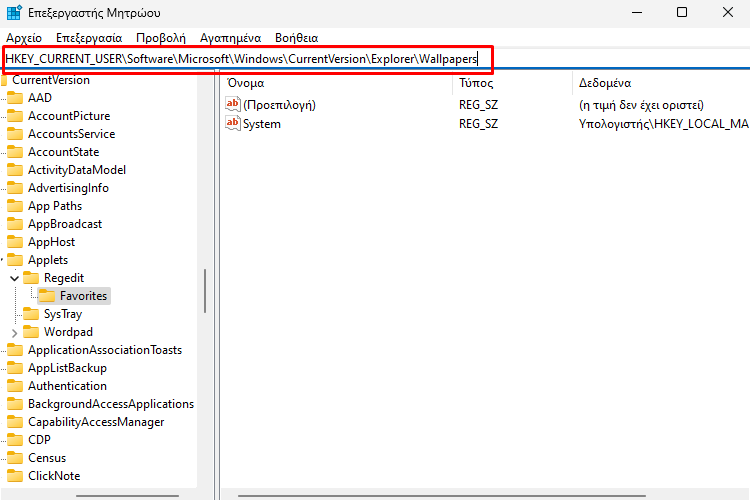Image resolution: width=750 pixels, height=500 pixels.
Task: Click the System string value icon
Action: coord(233,123)
